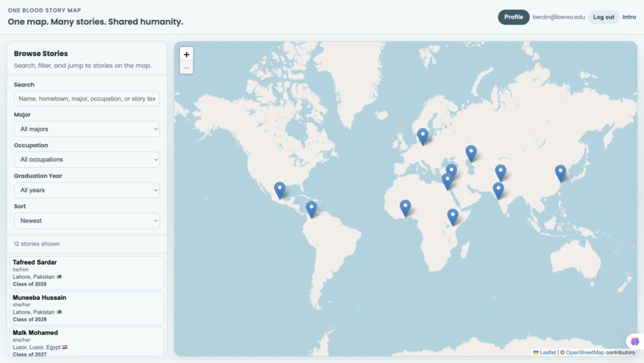Open the Graduation Year dropdown showing All years

tap(86, 190)
